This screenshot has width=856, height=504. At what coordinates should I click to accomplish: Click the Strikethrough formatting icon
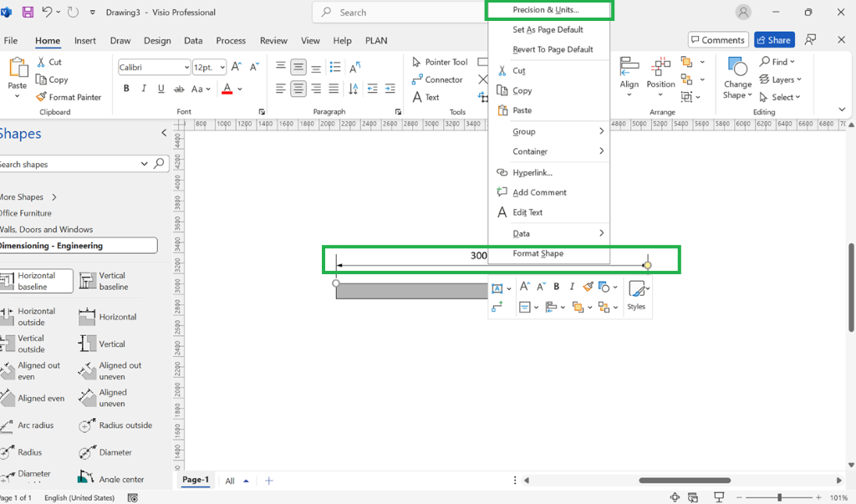(179, 89)
